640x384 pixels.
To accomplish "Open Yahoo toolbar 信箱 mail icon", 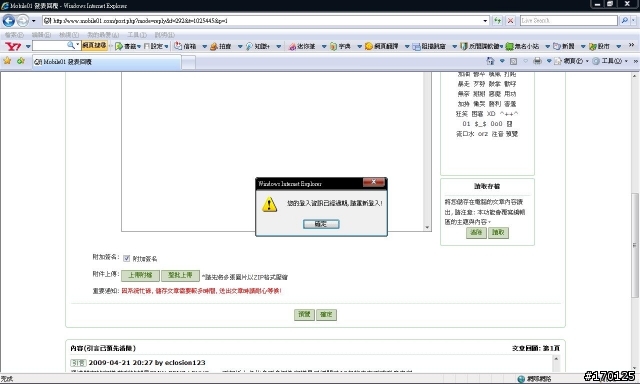I will click(178, 46).
